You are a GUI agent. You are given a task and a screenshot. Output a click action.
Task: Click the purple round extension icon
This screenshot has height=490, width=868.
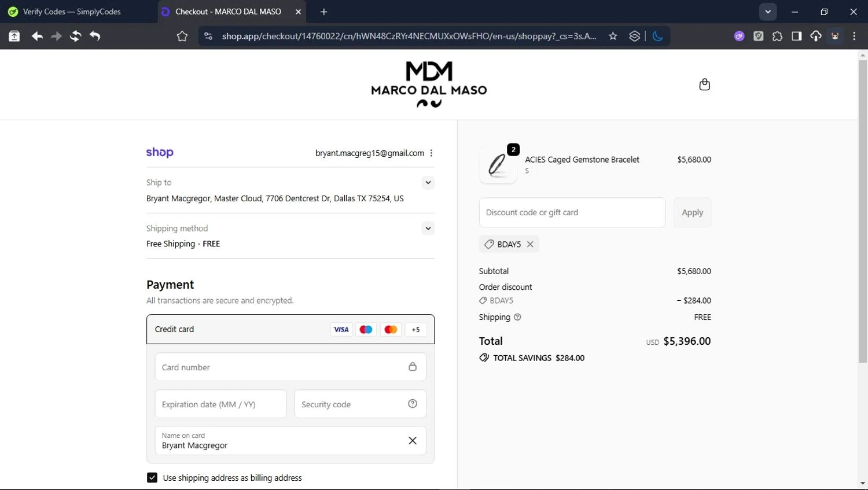[740, 36]
